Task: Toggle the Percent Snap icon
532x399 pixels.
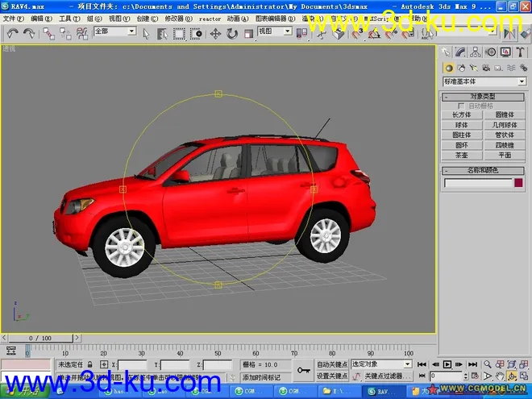Action: click(391, 34)
